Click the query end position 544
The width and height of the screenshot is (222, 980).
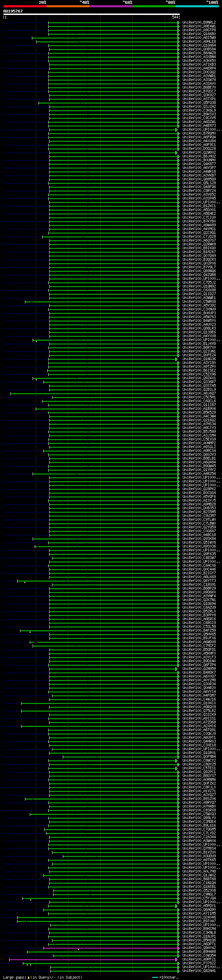(175, 17)
